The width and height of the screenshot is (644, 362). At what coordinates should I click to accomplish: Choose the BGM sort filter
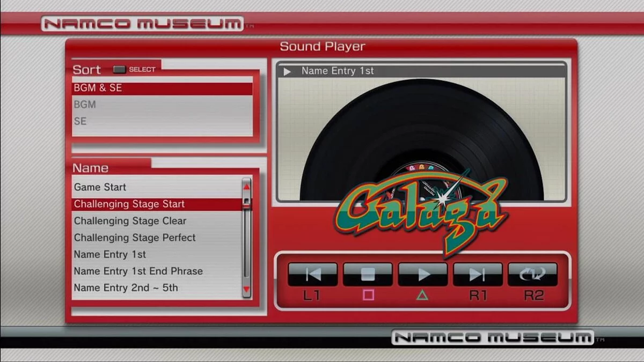tap(162, 105)
